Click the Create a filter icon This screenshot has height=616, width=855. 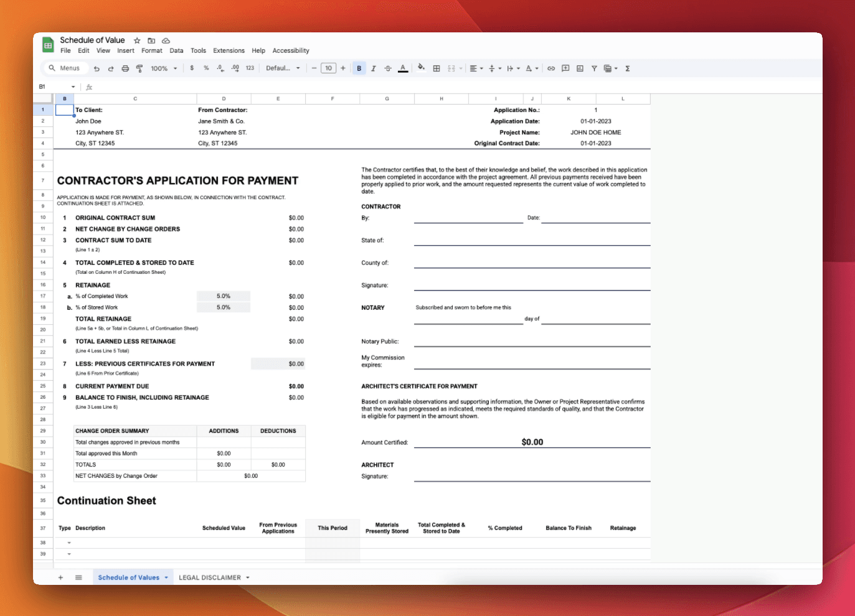point(594,68)
